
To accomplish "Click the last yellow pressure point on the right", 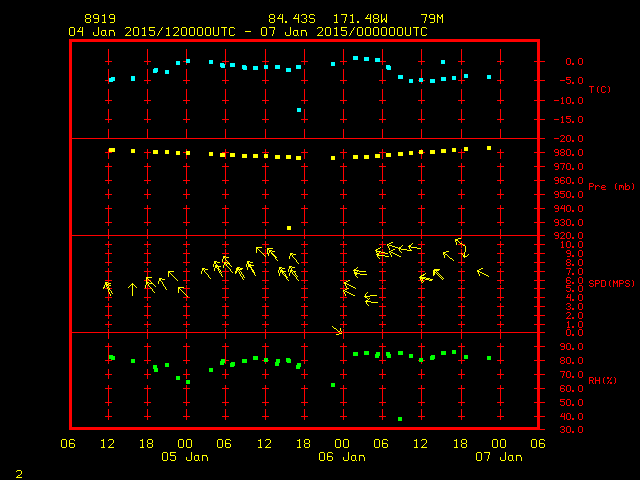I will click(x=489, y=148).
